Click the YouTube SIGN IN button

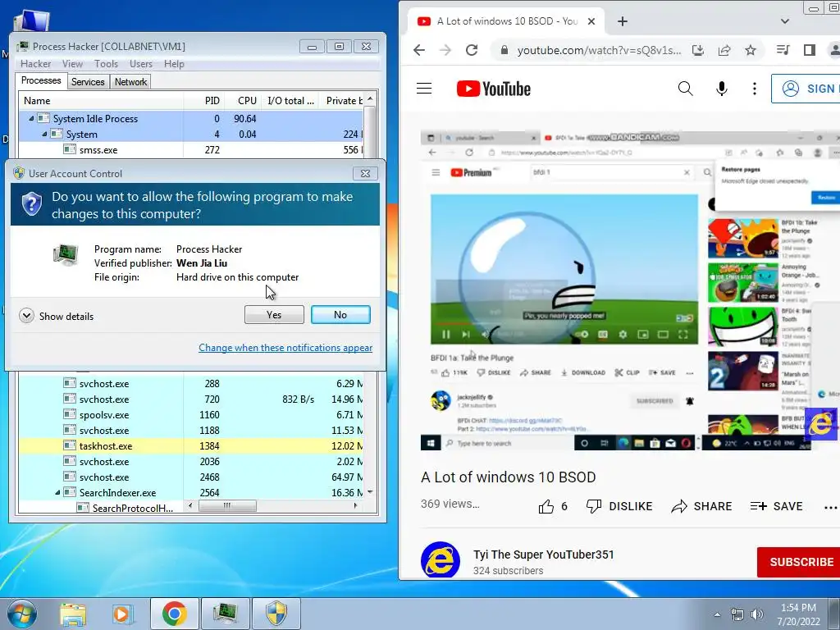click(x=806, y=89)
